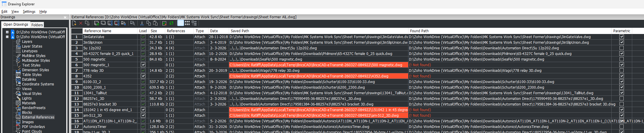This screenshot has height=133, width=644.
Task: Close the Drawings panel
Action: (x=65, y=17)
